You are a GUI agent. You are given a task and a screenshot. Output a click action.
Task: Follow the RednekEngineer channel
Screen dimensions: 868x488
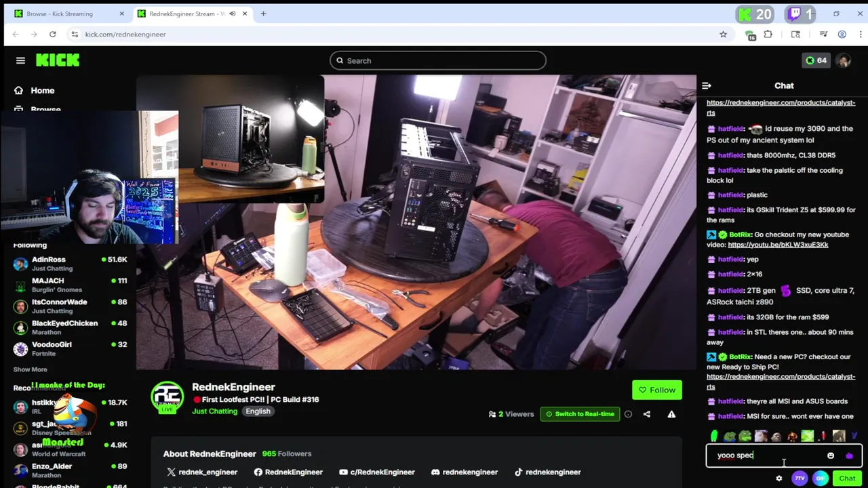tap(656, 390)
